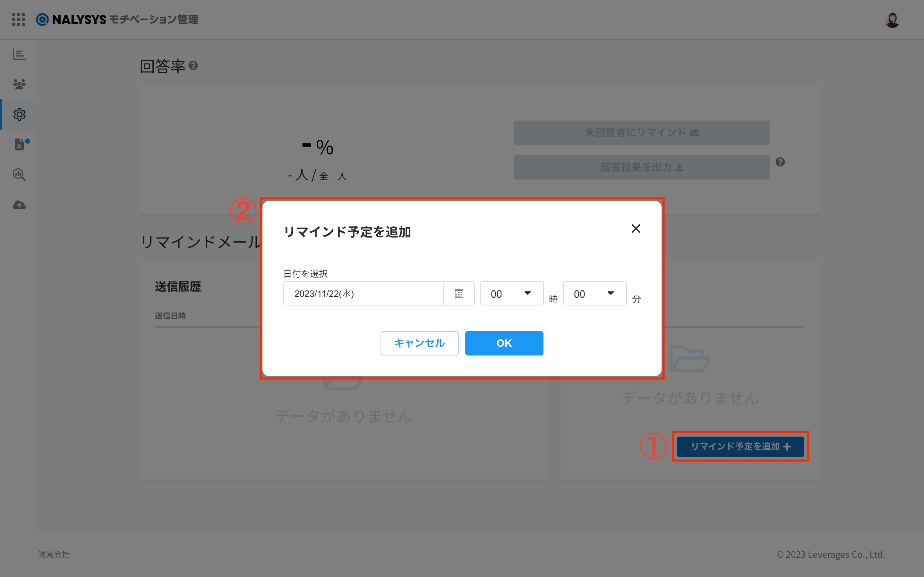
Task: Click the help icon beside 回答率
Action: [193, 66]
